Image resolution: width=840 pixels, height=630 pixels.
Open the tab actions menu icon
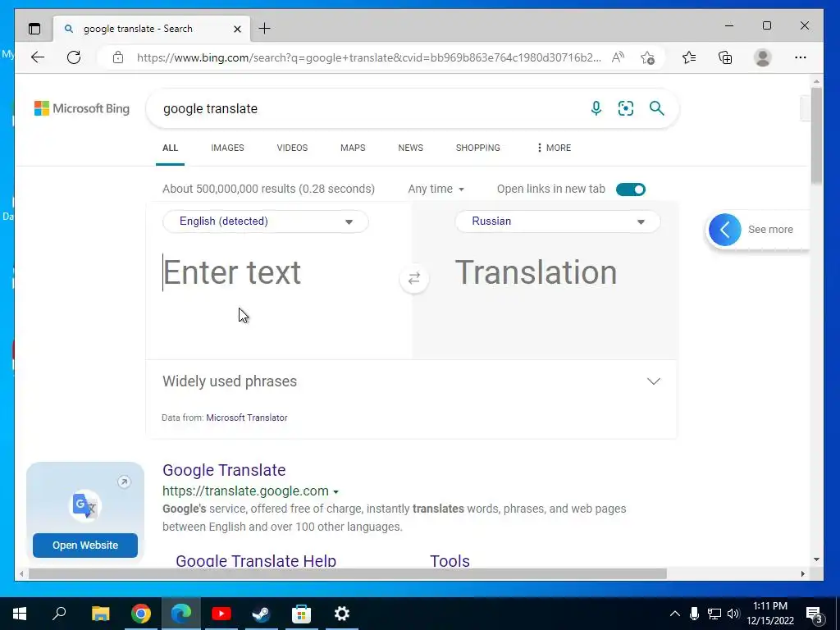(34, 29)
